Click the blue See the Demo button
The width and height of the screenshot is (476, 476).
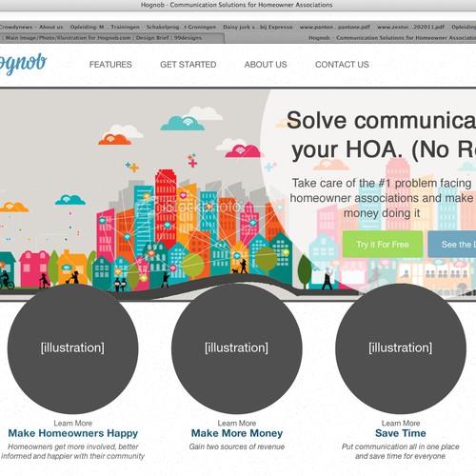(x=452, y=245)
